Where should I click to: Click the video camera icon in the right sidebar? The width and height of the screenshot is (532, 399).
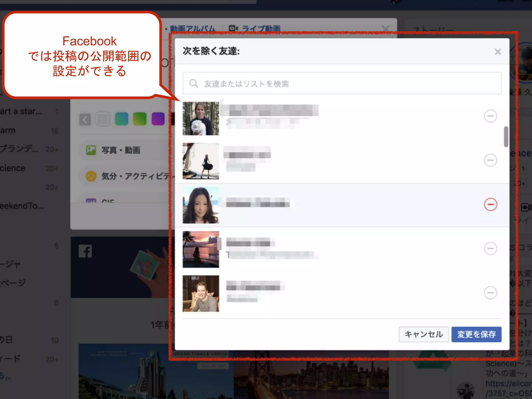click(x=526, y=208)
